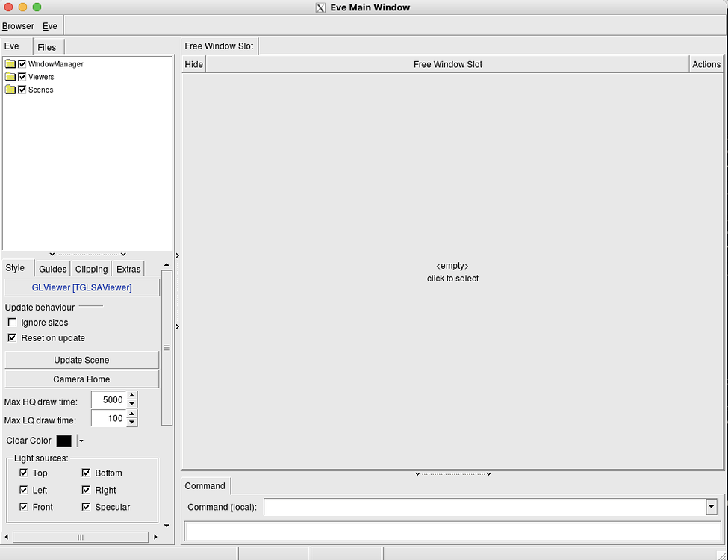
Task: Select the Style tab
Action: 17,268
